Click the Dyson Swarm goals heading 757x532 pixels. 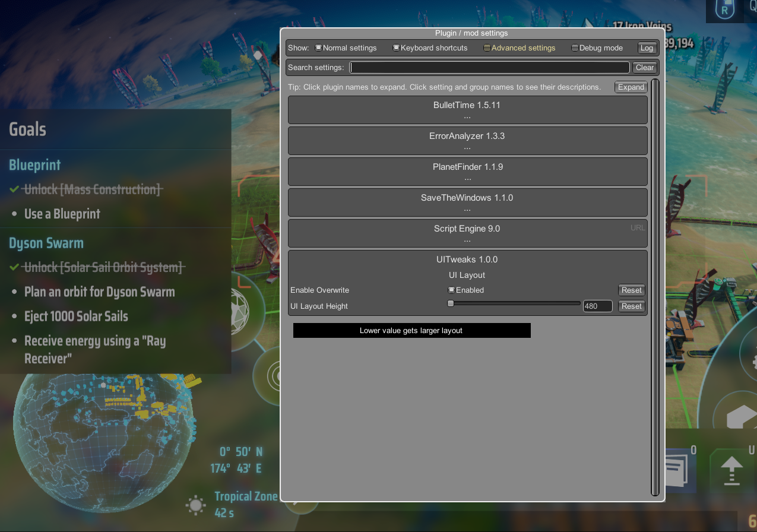[46, 243]
